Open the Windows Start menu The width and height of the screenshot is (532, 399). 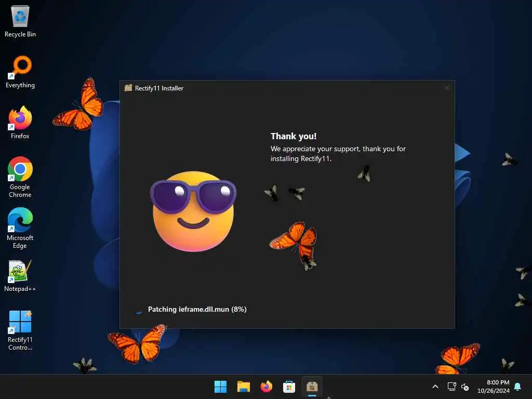point(220,387)
